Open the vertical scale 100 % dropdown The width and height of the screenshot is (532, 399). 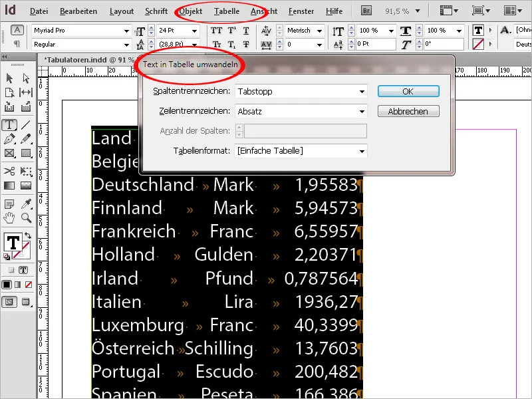391,31
